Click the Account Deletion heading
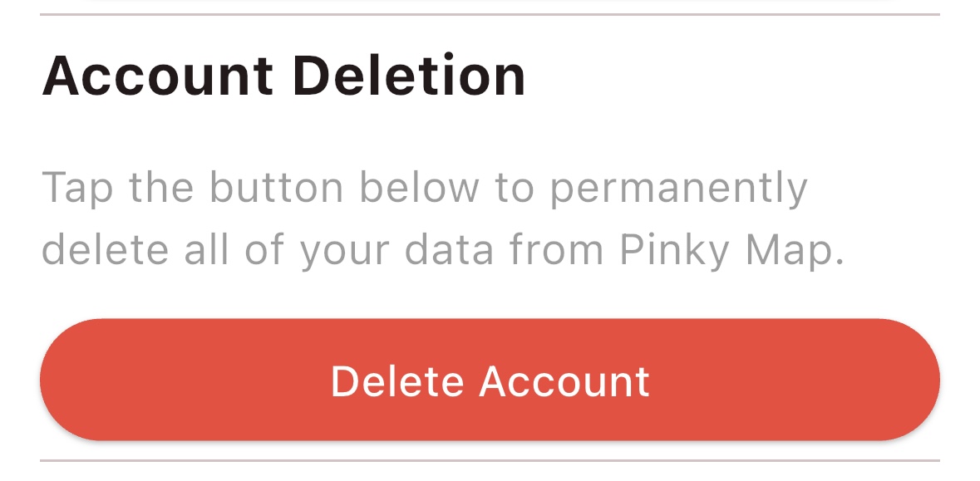 [283, 77]
